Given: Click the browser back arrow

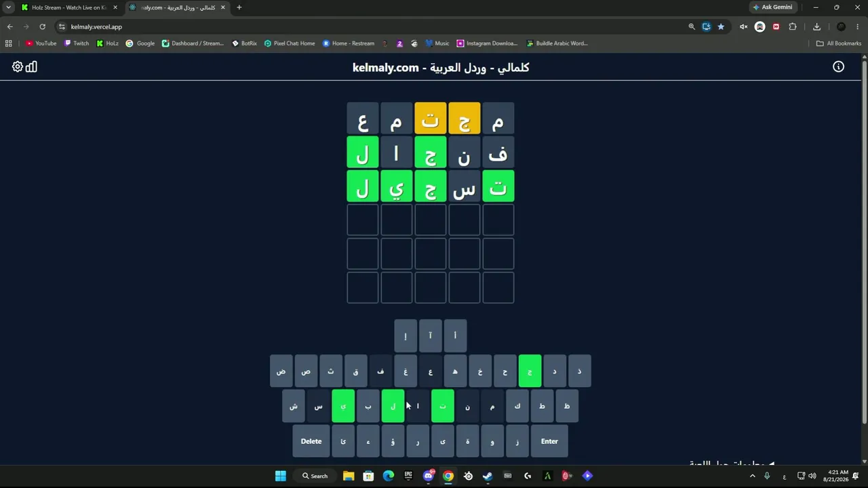Looking at the screenshot, I should pos(9,26).
